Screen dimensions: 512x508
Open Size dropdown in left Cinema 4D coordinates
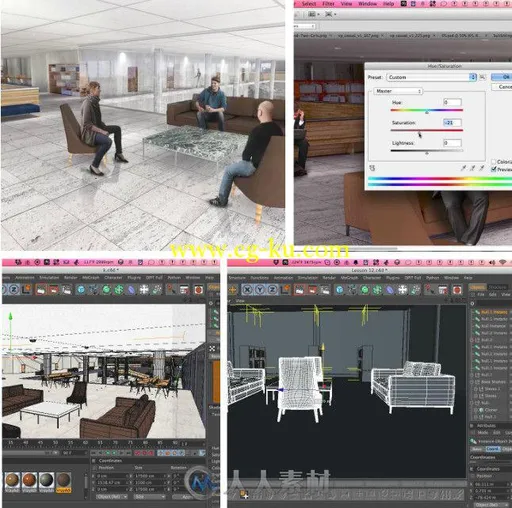pos(150,497)
